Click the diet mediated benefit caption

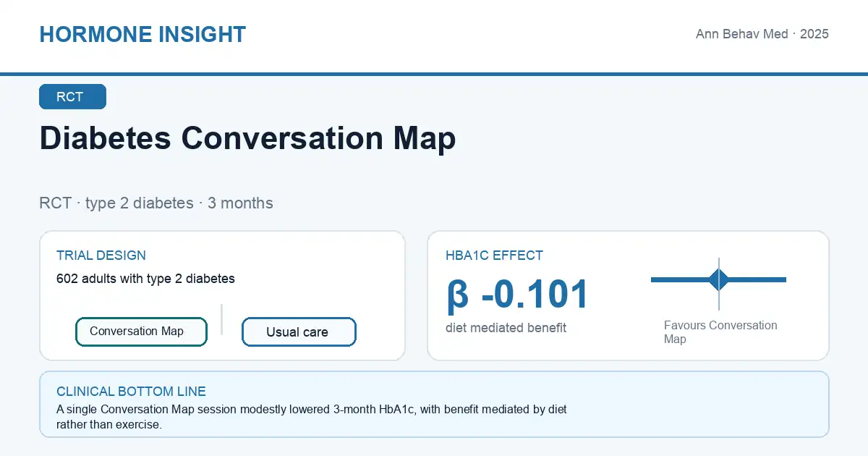[x=506, y=328]
